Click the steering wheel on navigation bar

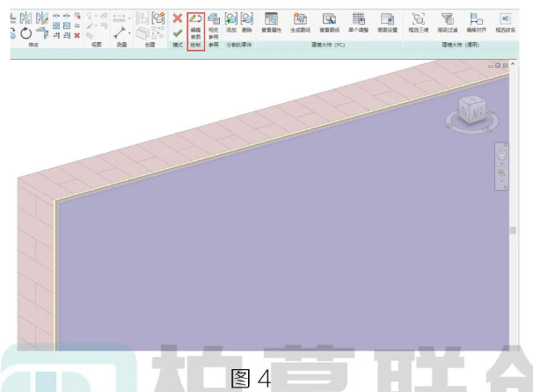502,156
